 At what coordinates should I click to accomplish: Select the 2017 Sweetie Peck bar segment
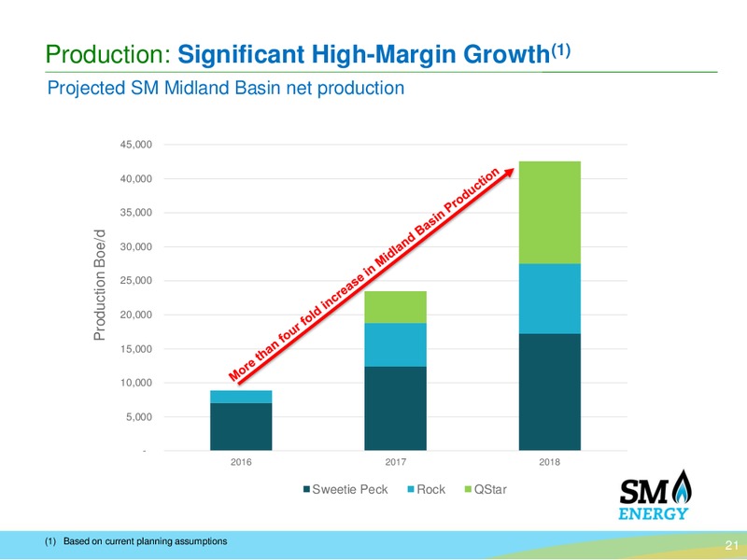pyautogui.click(x=395, y=409)
